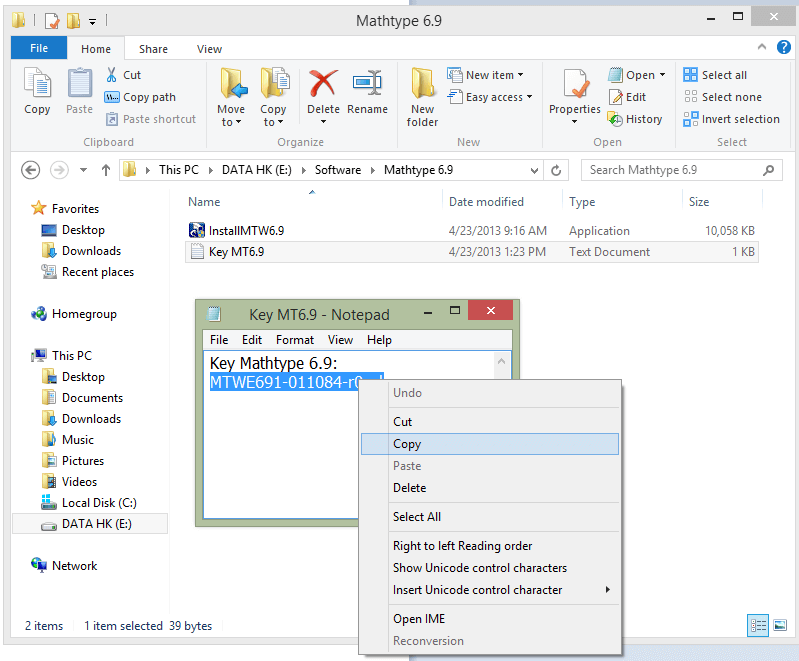Image resolution: width=799 pixels, height=661 pixels.
Task: Click History in the Open group
Action: click(635, 119)
